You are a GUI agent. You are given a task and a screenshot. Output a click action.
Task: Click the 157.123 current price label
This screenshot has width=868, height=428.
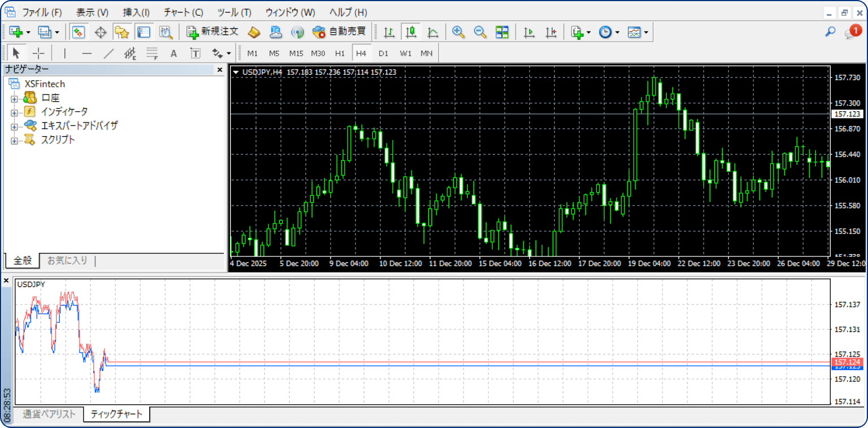pyautogui.click(x=847, y=114)
